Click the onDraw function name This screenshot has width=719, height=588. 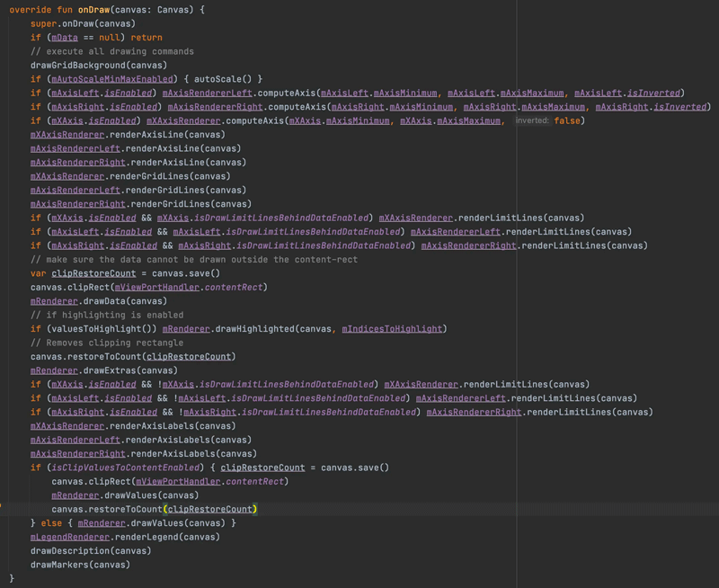(94, 10)
